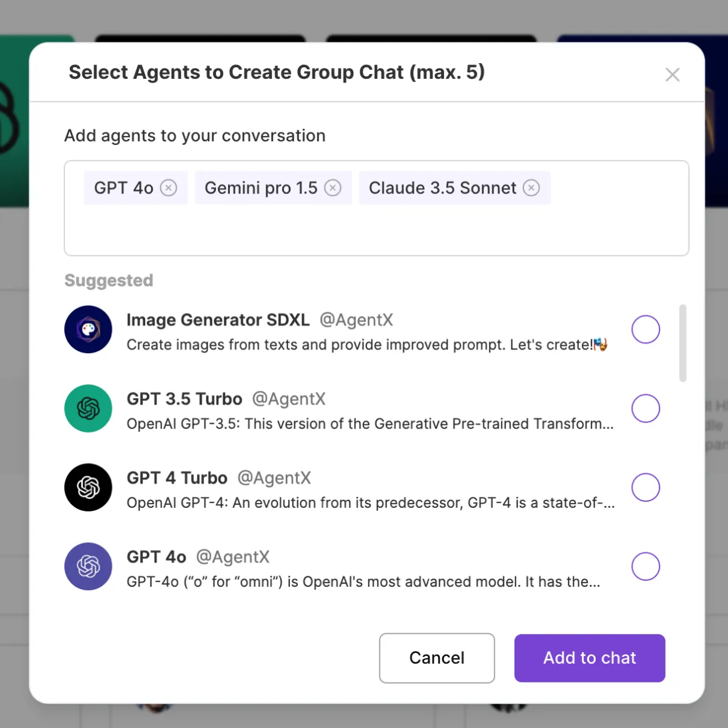Image resolution: width=728 pixels, height=728 pixels.
Task: Click the GPT 4o description text
Action: (x=363, y=582)
